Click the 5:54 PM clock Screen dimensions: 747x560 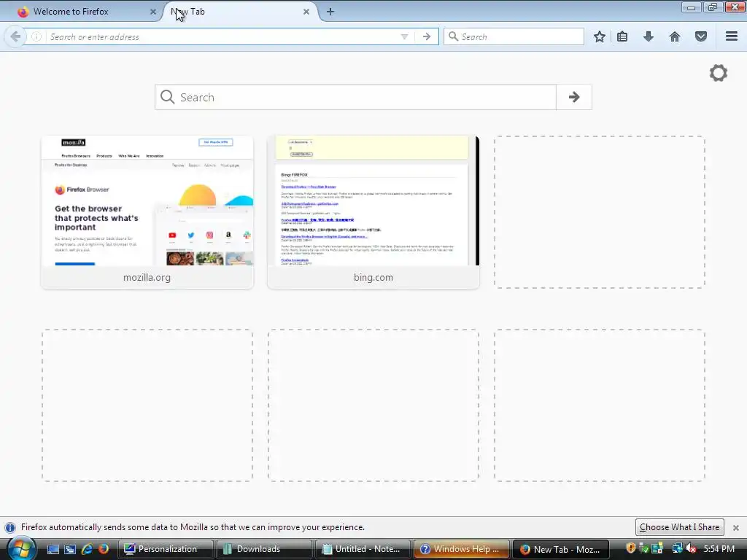tap(719, 549)
